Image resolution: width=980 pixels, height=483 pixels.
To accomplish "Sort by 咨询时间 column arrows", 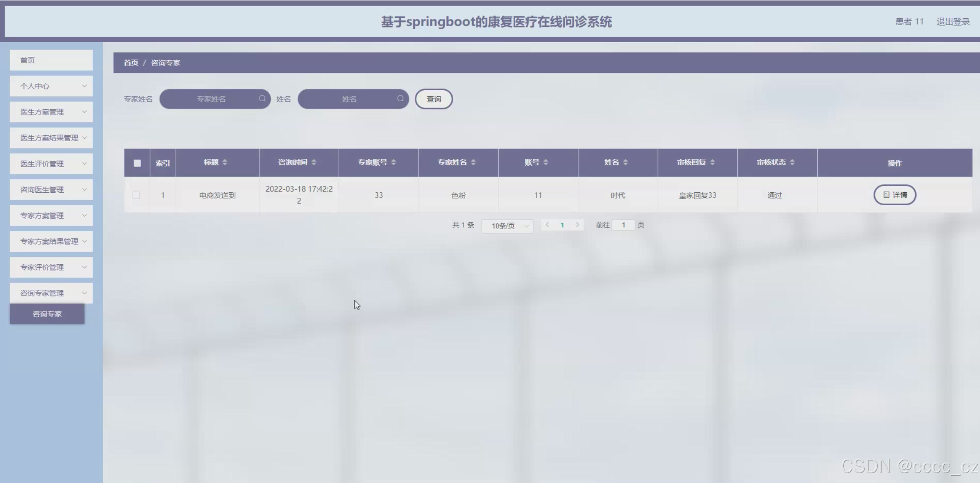I will click(314, 162).
